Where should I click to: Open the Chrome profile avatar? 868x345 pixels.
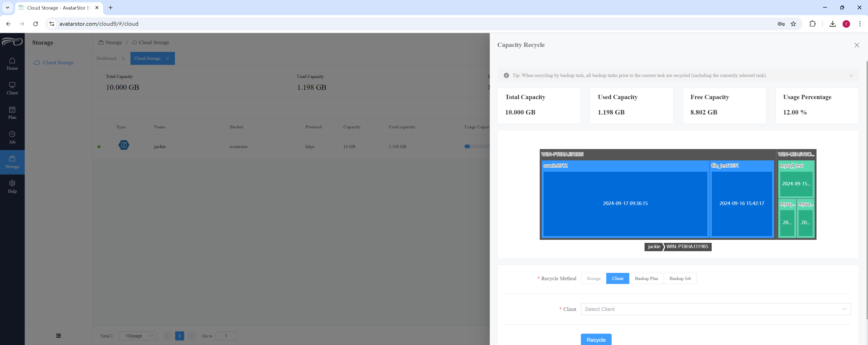[x=846, y=24]
